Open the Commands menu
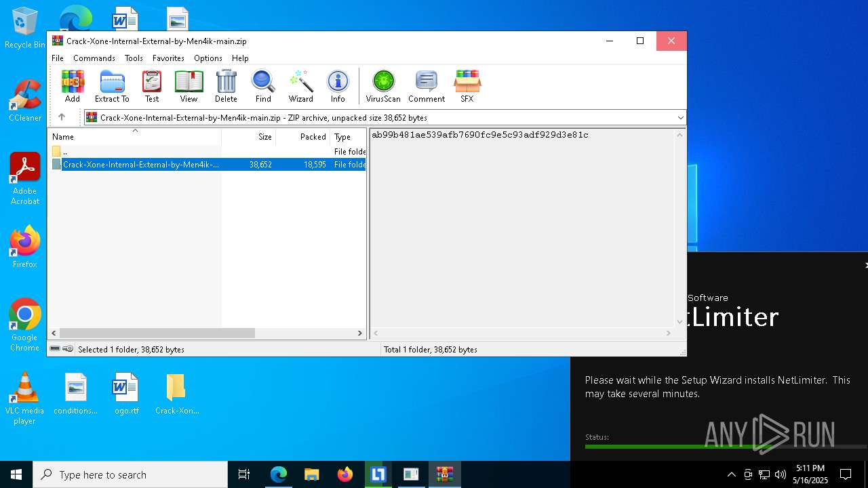This screenshot has width=868, height=488. pos(94,58)
